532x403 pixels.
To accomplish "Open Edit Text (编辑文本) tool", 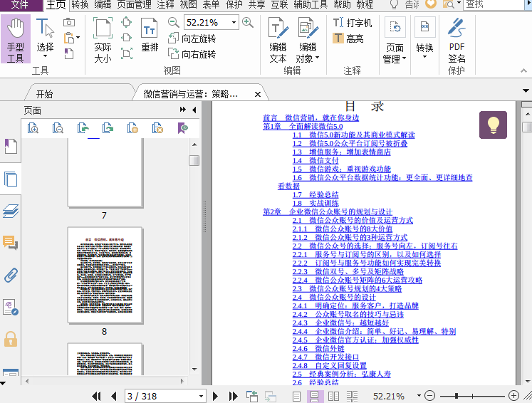I will pyautogui.click(x=278, y=40).
